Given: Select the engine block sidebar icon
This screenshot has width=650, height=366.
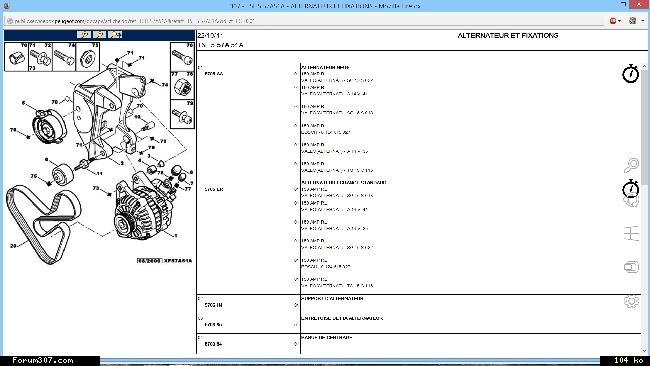Looking at the screenshot, I should (x=631, y=267).
